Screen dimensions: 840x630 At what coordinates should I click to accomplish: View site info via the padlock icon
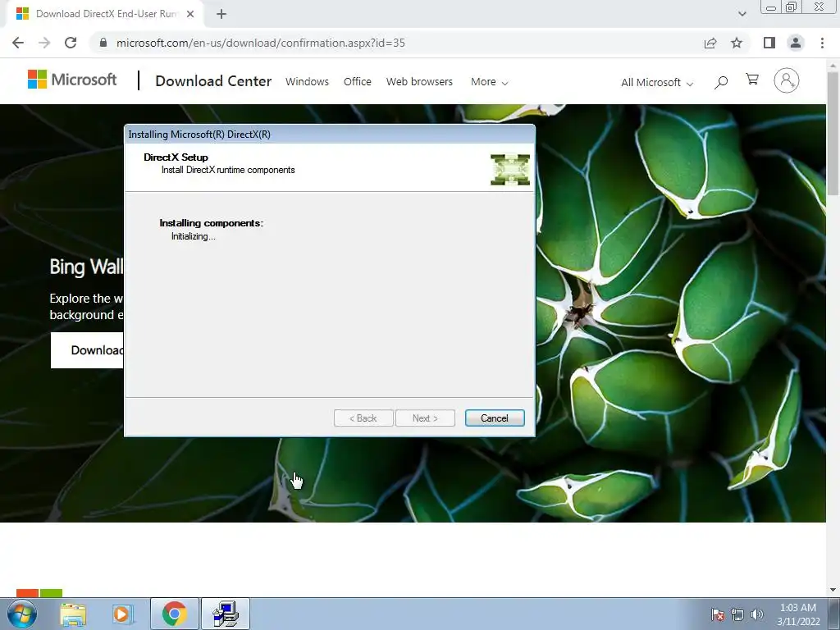pyautogui.click(x=103, y=43)
